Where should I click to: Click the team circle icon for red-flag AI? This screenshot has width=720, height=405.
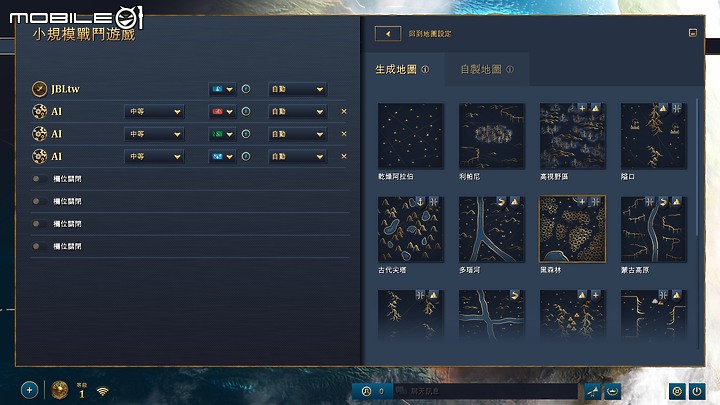point(246,112)
